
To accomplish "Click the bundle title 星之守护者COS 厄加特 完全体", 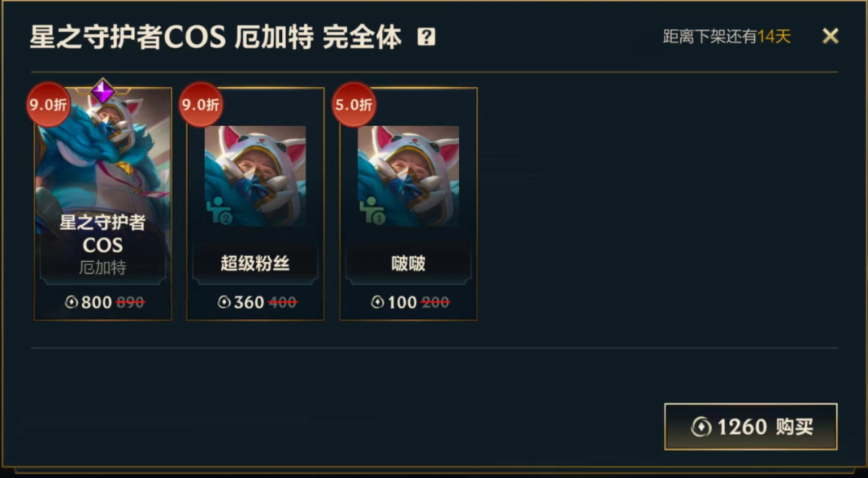I will coord(215,38).
